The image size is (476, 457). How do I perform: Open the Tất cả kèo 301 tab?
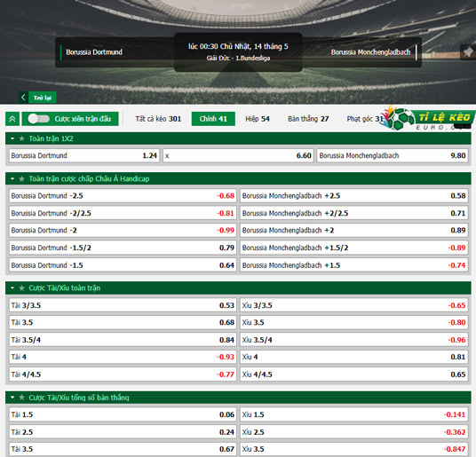click(158, 119)
